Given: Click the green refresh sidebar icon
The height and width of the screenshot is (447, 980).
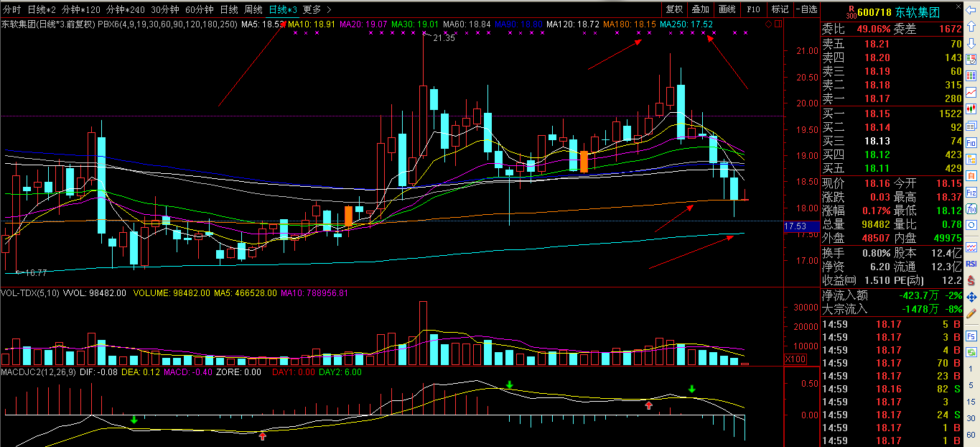Looking at the screenshot, I should pyautogui.click(x=971, y=351).
